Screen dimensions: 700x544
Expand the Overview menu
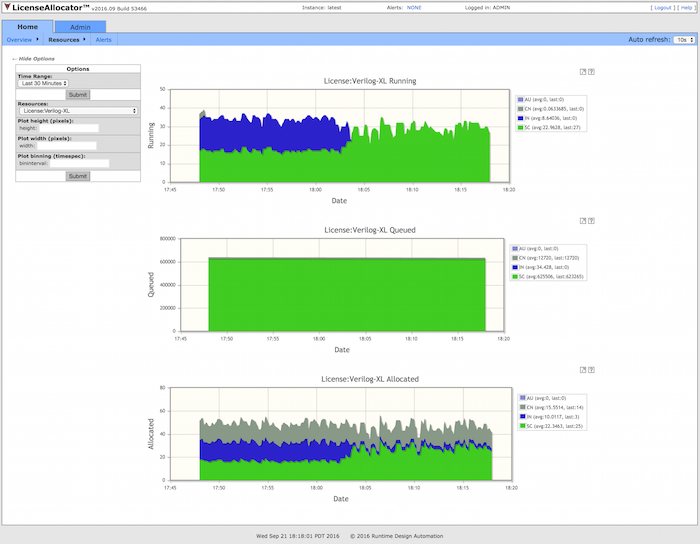click(x=21, y=40)
